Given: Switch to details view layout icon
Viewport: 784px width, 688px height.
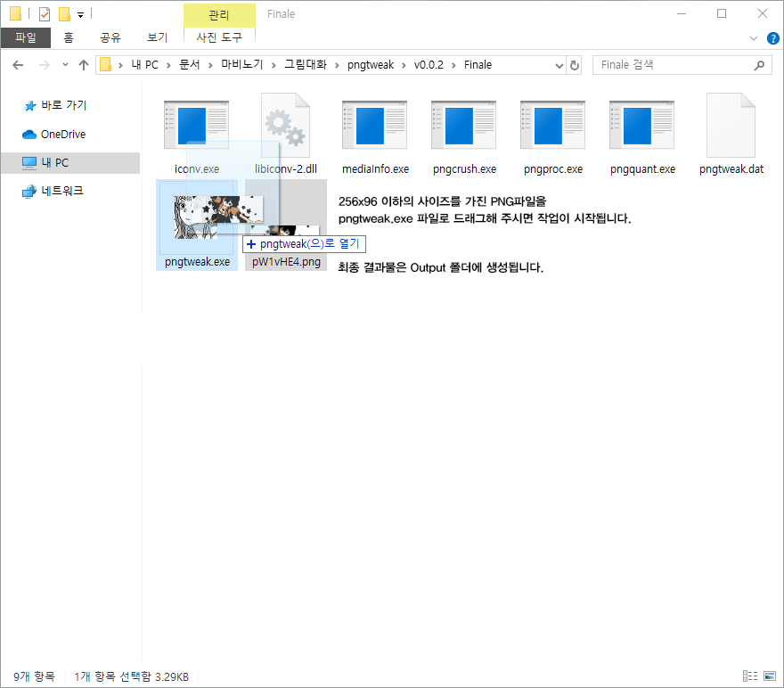Looking at the screenshot, I should pyautogui.click(x=750, y=676).
